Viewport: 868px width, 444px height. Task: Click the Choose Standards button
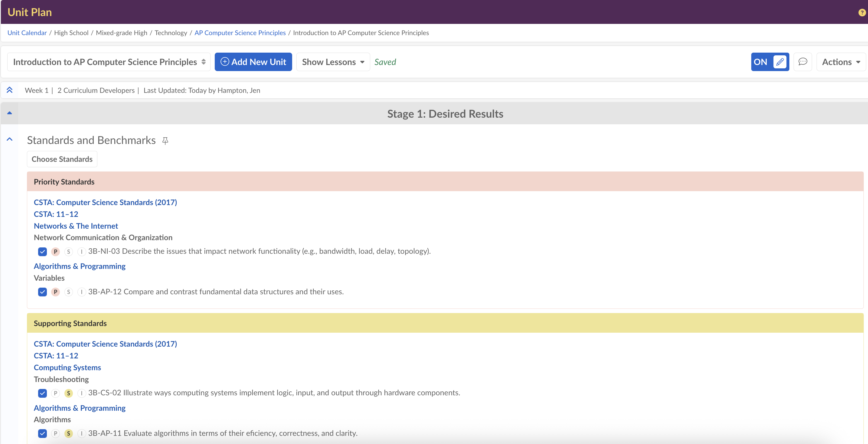62,159
